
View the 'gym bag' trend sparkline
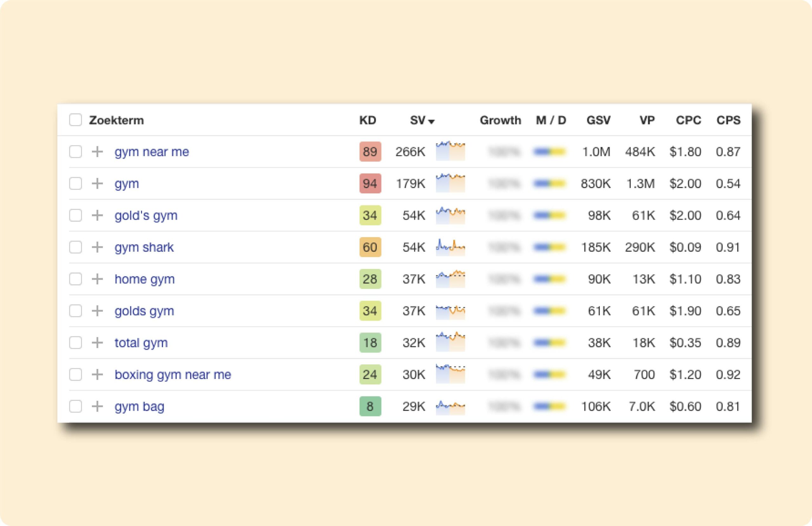pos(450,407)
